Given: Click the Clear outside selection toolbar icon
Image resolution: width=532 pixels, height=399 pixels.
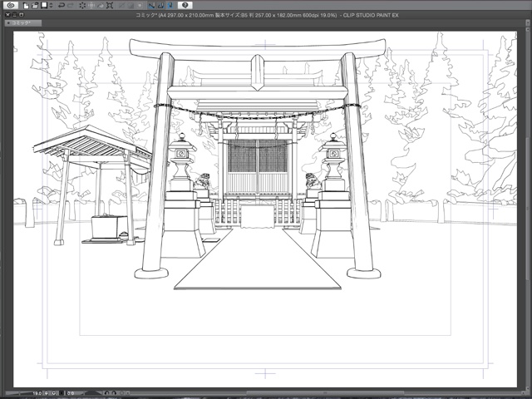Looking at the screenshot, I should pos(91,6).
